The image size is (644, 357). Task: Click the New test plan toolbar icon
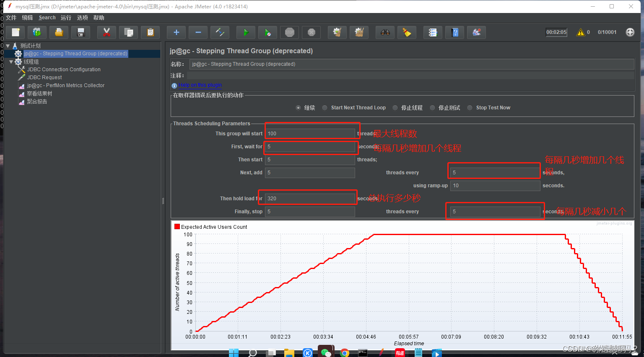(16, 32)
